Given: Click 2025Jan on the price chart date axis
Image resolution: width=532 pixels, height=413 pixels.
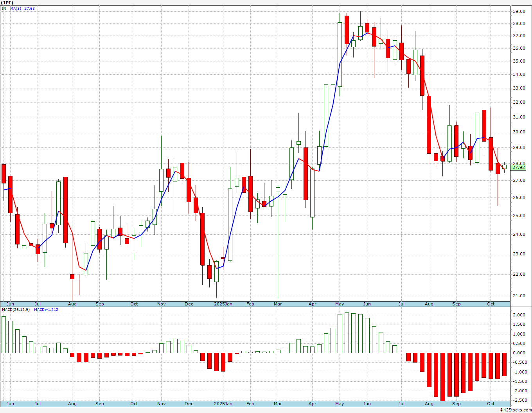Looking at the screenshot, I should pos(223,304).
